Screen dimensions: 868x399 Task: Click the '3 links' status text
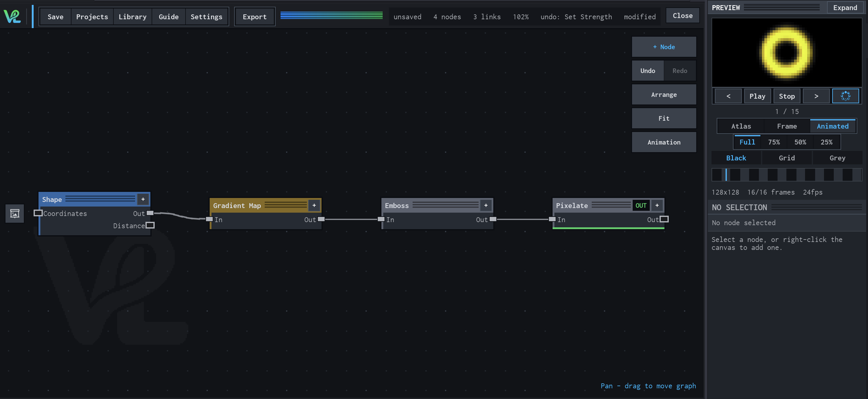pyautogui.click(x=487, y=16)
